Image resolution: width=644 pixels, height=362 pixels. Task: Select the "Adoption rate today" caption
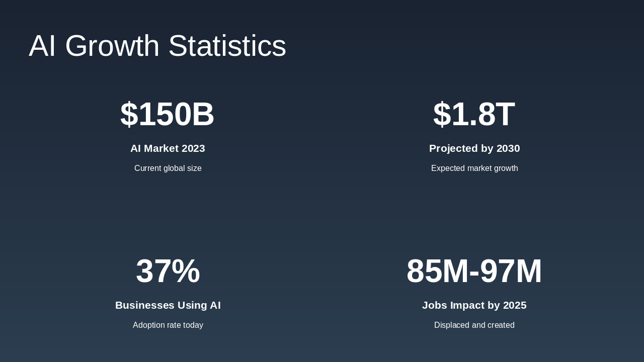point(168,325)
